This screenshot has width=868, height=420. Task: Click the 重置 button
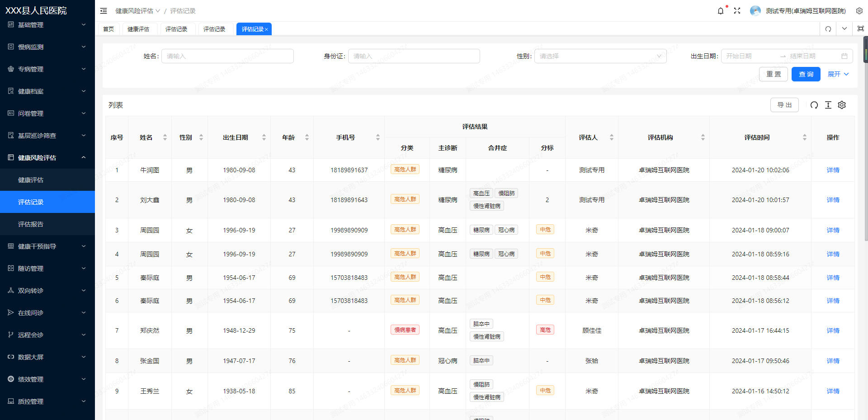(774, 74)
